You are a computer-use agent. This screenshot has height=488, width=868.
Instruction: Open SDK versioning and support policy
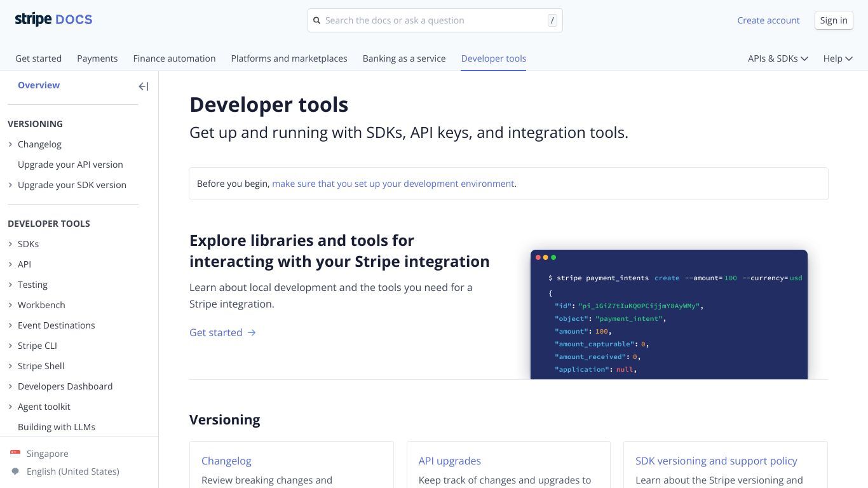(x=716, y=461)
